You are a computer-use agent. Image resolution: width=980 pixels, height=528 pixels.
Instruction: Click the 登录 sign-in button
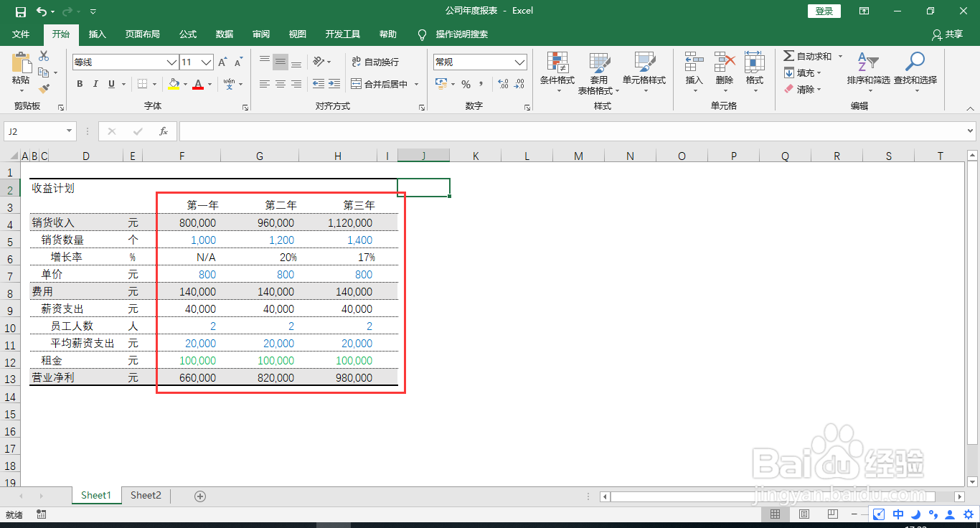[x=824, y=11]
